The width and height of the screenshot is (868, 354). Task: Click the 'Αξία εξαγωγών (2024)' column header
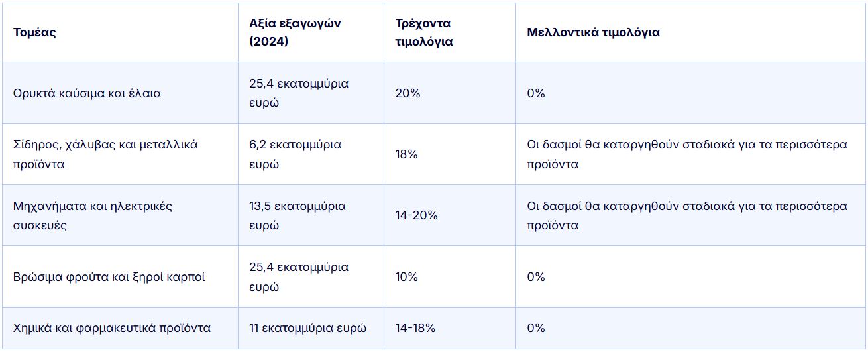(x=295, y=32)
